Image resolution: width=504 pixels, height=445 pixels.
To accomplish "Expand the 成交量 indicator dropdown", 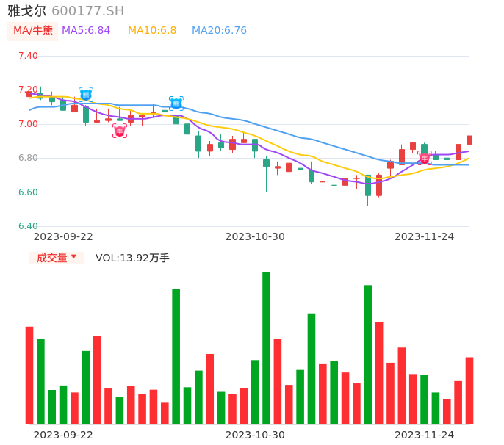I will pyautogui.click(x=57, y=258).
